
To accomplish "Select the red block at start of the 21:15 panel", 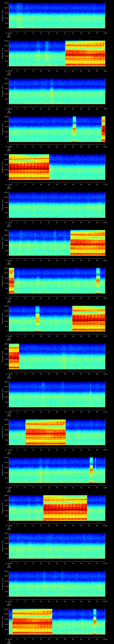I will [x=14, y=356].
